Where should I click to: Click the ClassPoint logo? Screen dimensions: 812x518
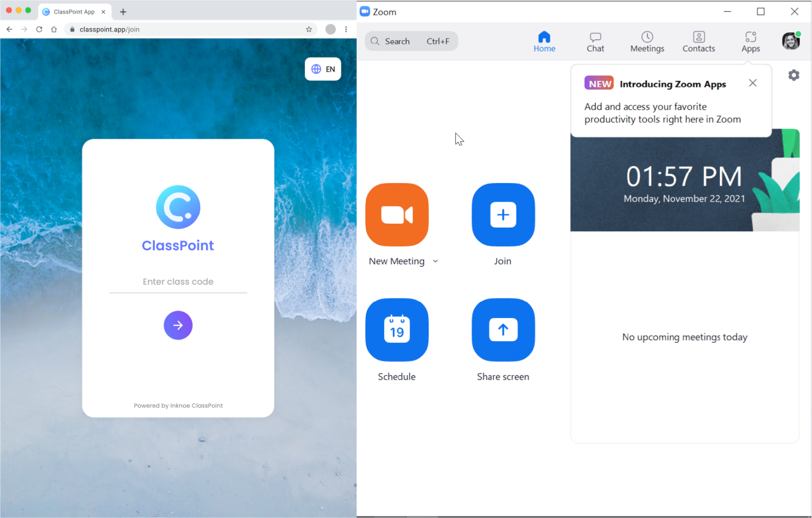coord(178,207)
